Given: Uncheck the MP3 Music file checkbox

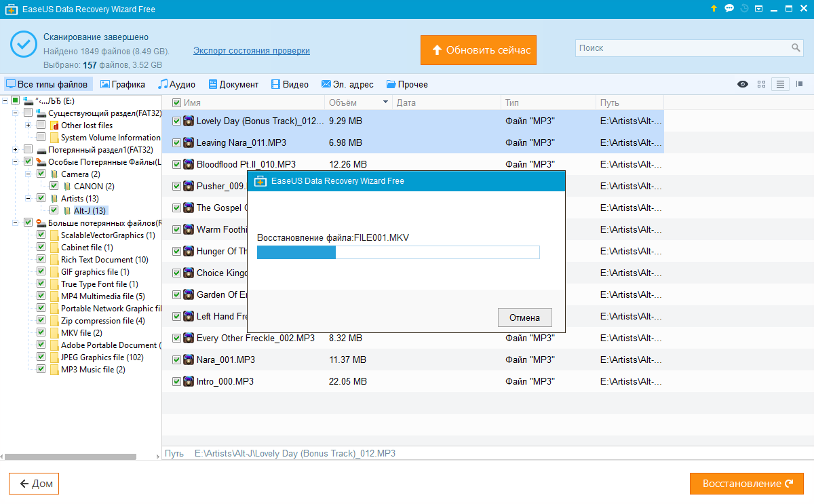Looking at the screenshot, I should [x=41, y=370].
